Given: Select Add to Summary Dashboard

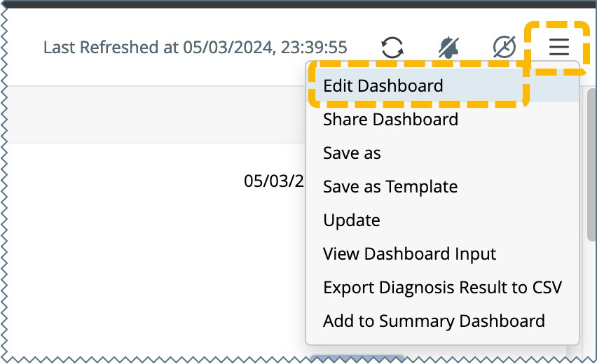Looking at the screenshot, I should [434, 321].
